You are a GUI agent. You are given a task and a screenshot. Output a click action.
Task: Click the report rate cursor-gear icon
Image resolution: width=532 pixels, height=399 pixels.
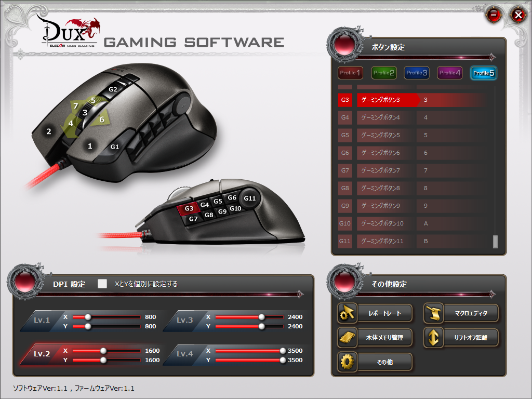click(347, 313)
